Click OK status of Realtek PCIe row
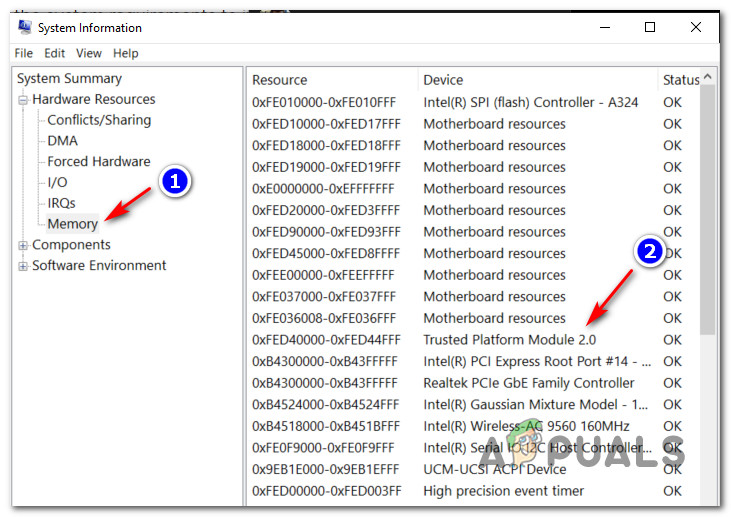Viewport: 731px width, 517px height. 672,383
